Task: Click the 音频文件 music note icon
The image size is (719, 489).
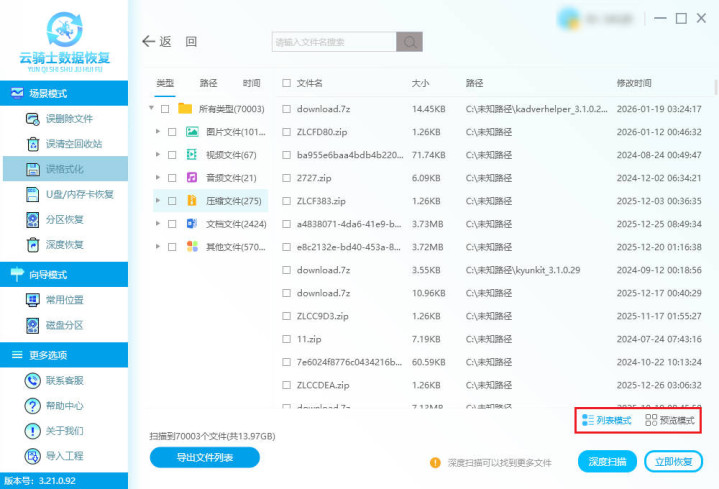Action: [192, 178]
